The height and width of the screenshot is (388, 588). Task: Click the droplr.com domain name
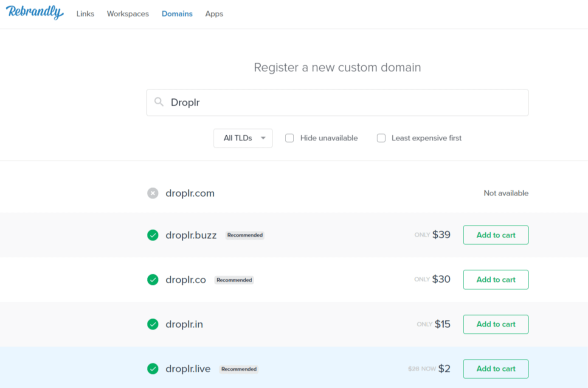click(x=190, y=193)
